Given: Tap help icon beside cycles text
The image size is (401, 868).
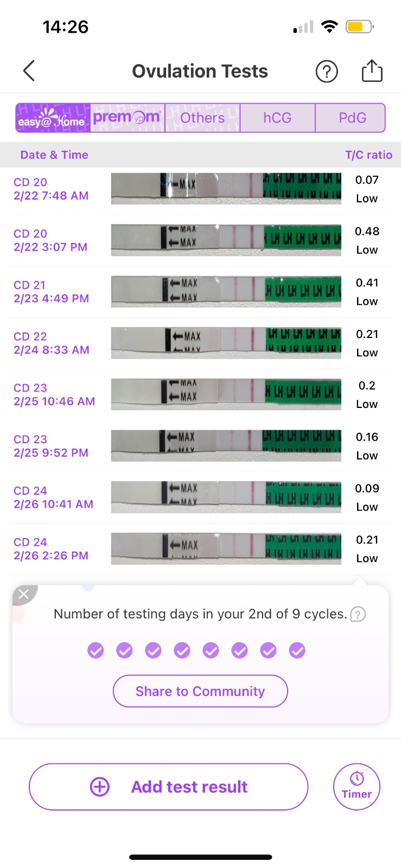Looking at the screenshot, I should 358,614.
